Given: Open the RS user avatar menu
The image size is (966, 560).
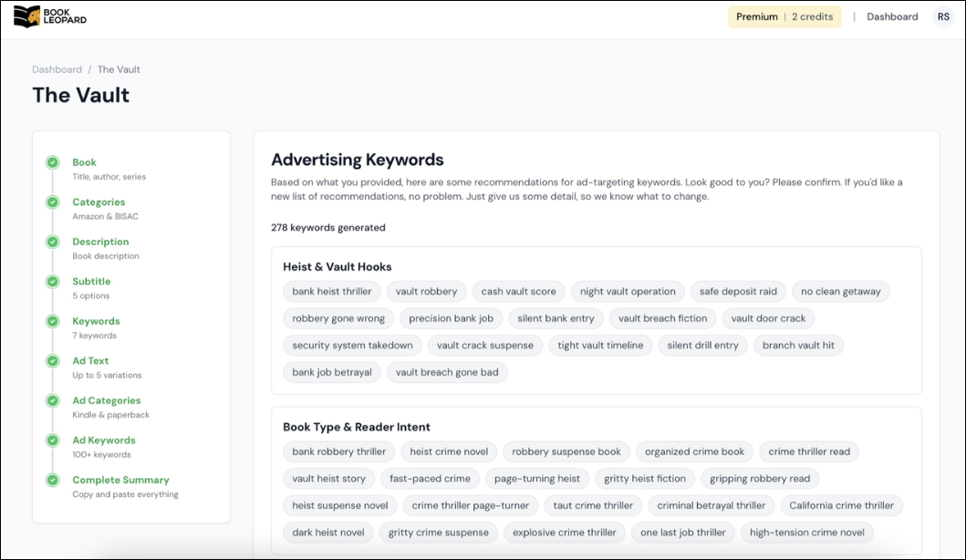Looking at the screenshot, I should (x=943, y=16).
